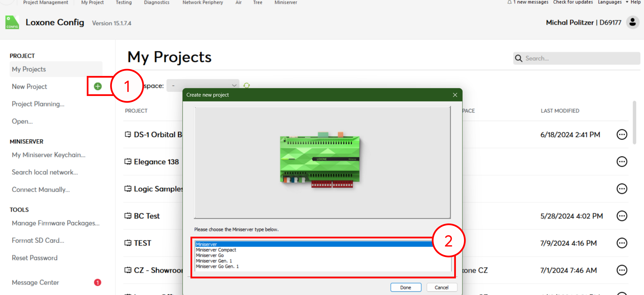
Task: Open the Diagnostics menu
Action: point(156,2)
